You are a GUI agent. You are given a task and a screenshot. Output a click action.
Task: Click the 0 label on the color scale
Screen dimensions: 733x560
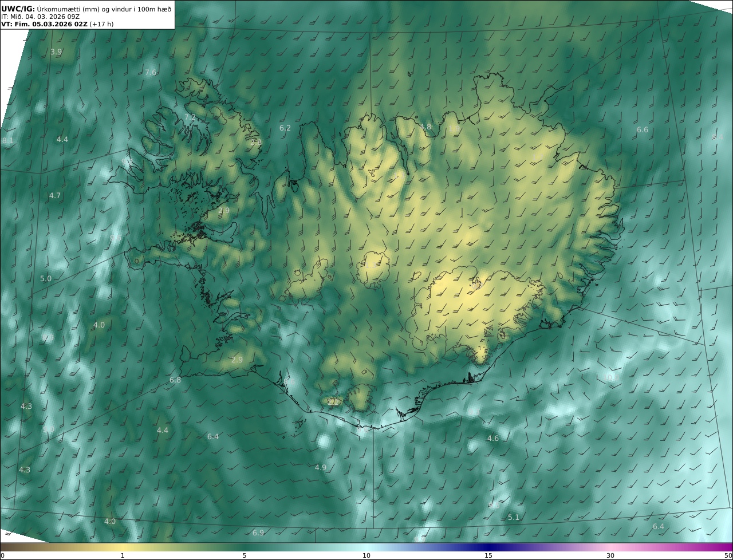2,555
